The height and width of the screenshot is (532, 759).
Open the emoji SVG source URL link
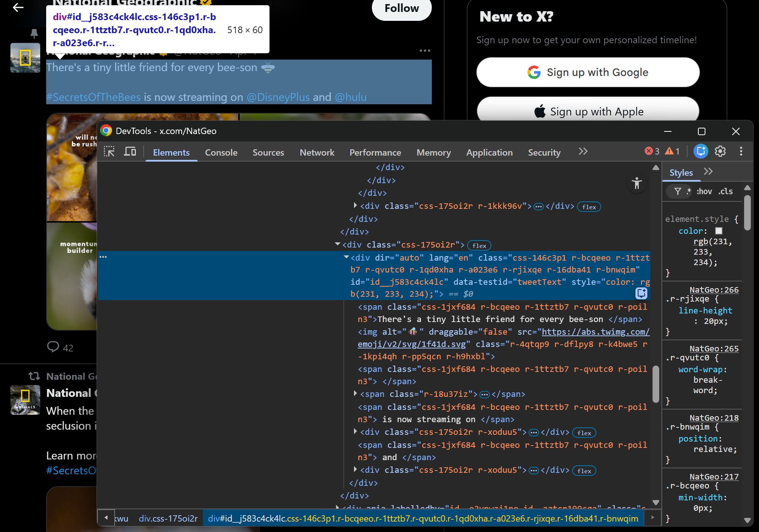click(504, 338)
